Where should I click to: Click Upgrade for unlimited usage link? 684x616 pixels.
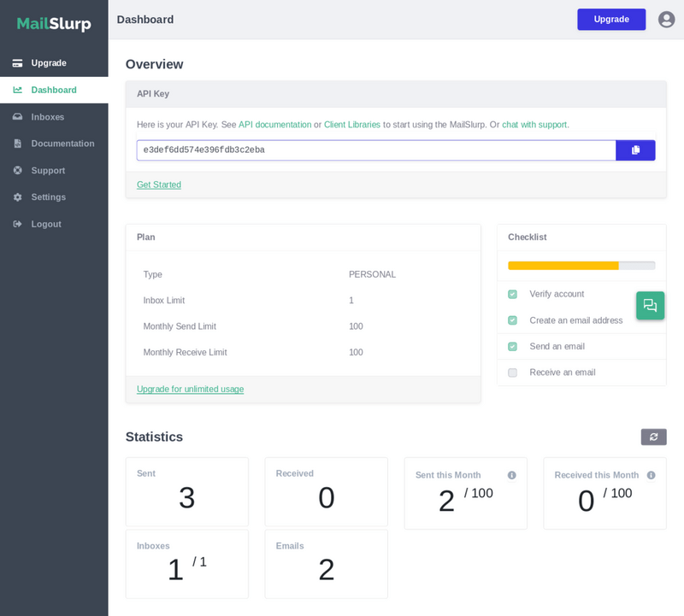click(190, 389)
